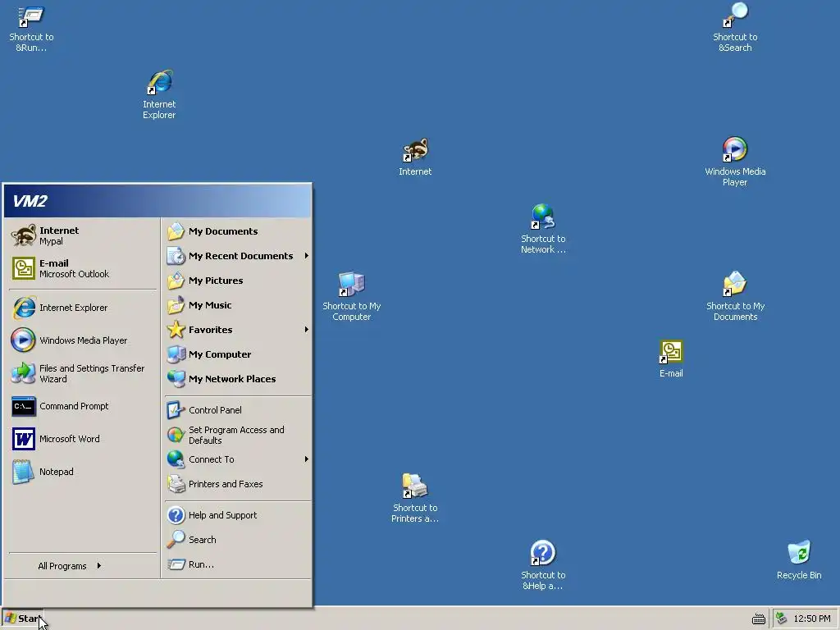Viewport: 840px width, 630px height.
Task: Open Help and Support menu item
Action: coord(238,515)
